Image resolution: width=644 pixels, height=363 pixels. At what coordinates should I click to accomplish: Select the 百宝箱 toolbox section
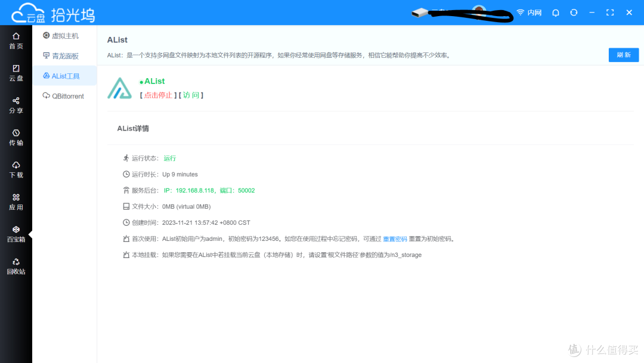[16, 234]
